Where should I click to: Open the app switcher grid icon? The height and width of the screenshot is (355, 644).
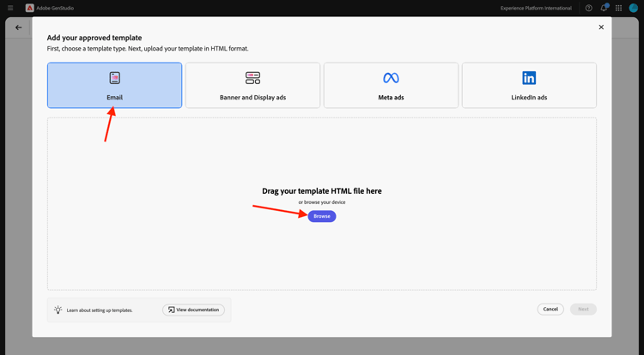618,8
